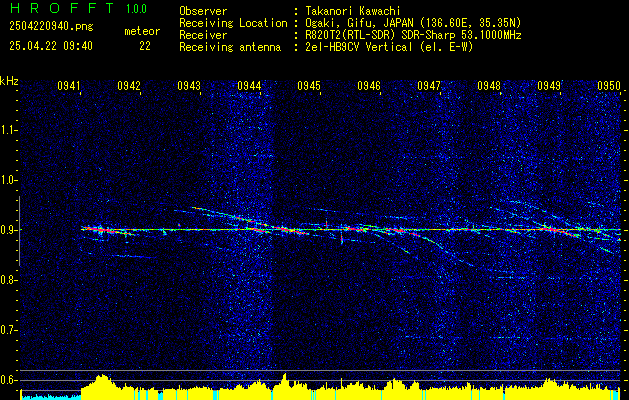The width and height of the screenshot is (629, 400).
Task: Click the meteor count 22
Action: (x=145, y=46)
